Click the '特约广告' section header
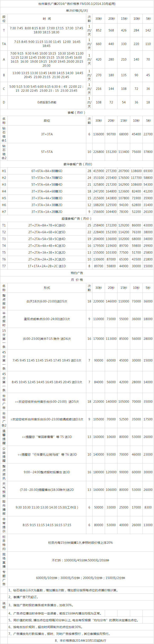Screen dimensions: 154x644 click(77, 273)
